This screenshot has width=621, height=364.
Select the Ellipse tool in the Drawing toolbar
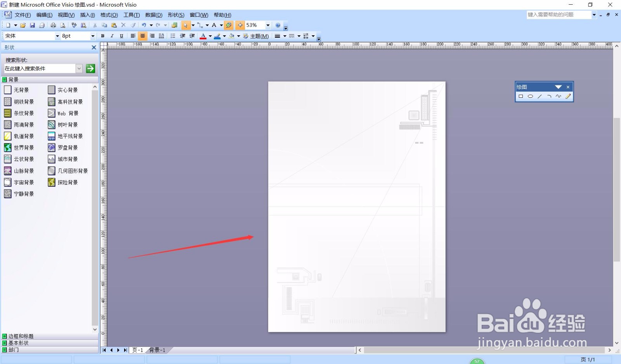530,96
